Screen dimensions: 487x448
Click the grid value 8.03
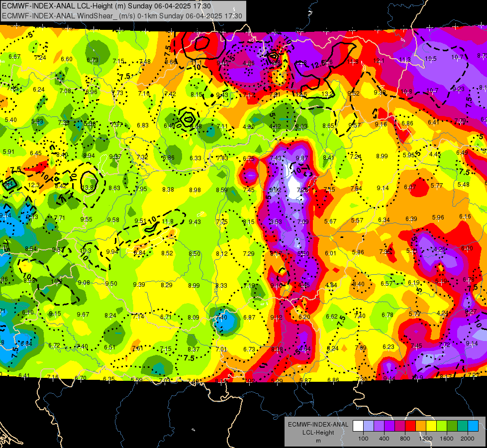point(301,126)
